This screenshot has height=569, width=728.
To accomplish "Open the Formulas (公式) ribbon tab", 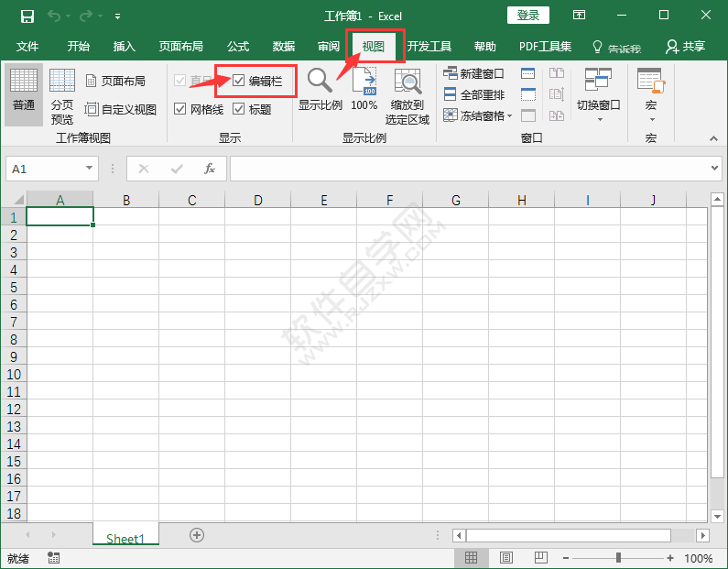I will pos(238,47).
